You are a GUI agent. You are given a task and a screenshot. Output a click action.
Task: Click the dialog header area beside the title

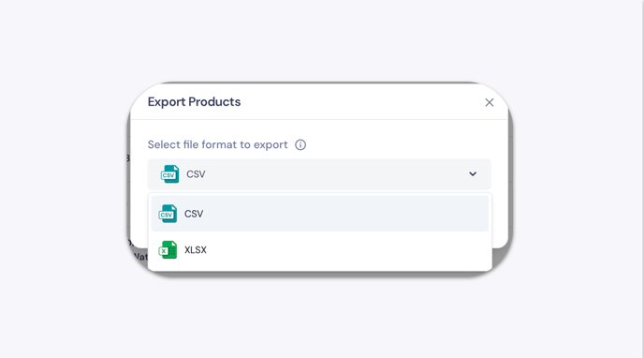click(x=361, y=102)
